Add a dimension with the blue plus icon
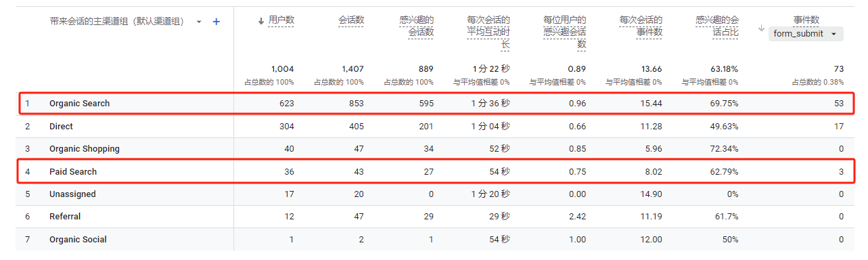The width and height of the screenshot is (868, 260). (x=216, y=22)
